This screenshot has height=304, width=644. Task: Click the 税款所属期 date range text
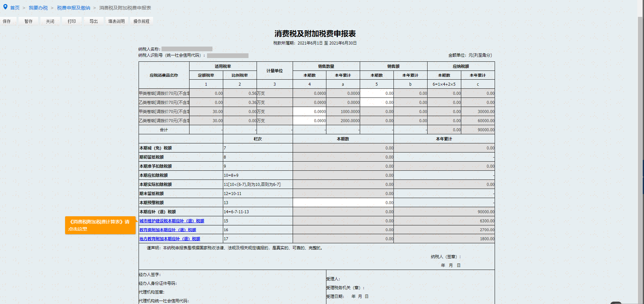coord(315,43)
